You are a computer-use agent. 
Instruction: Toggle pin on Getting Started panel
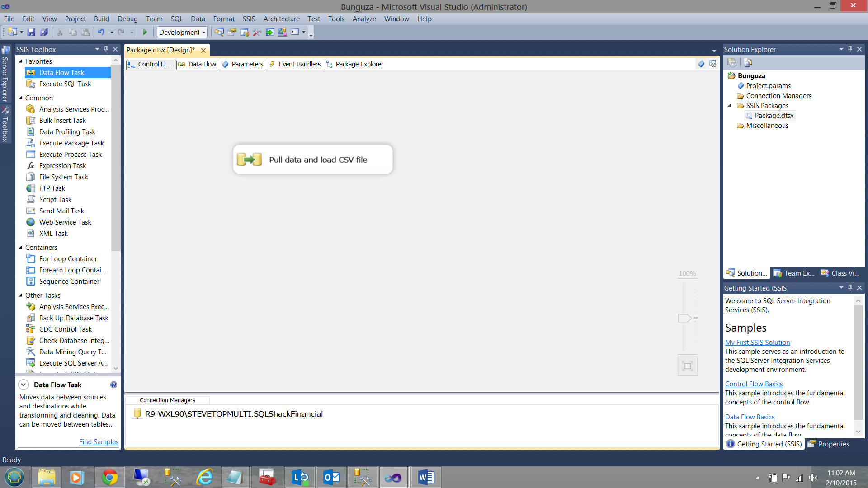click(x=850, y=288)
